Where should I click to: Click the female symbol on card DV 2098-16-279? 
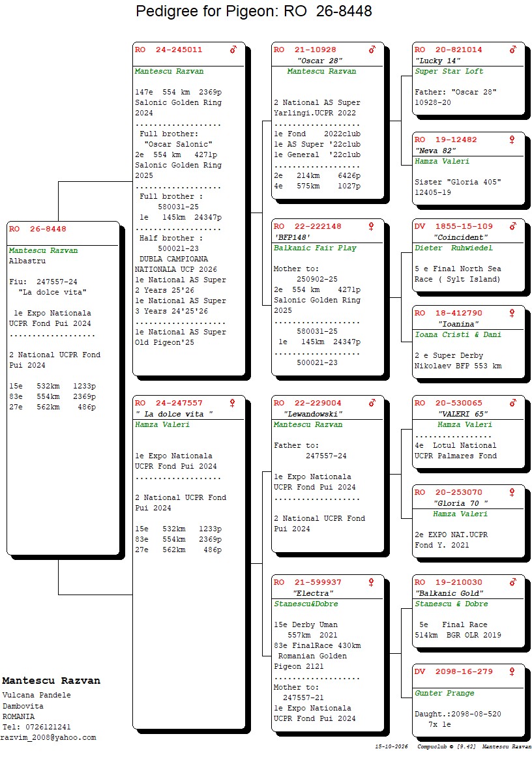512,671
